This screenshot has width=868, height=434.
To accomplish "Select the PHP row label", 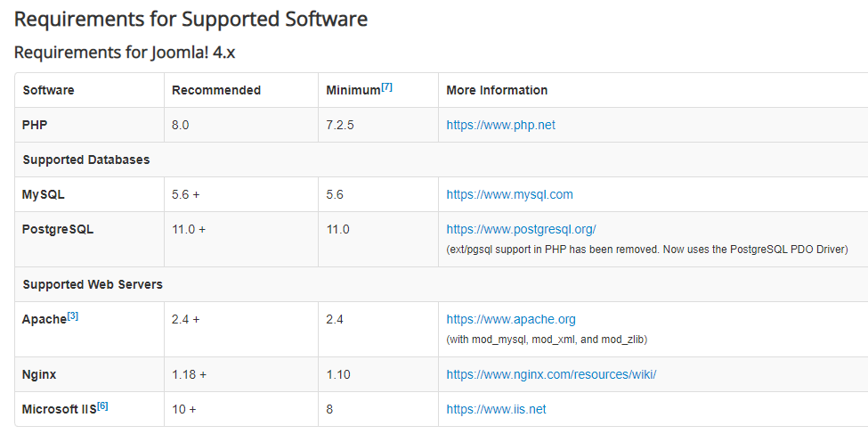I will click(x=35, y=125).
